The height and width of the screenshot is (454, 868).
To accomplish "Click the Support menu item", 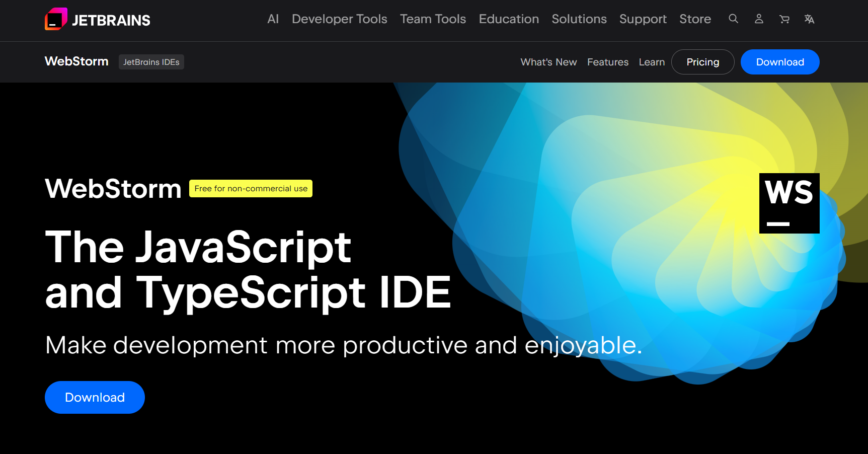I will tap(643, 19).
